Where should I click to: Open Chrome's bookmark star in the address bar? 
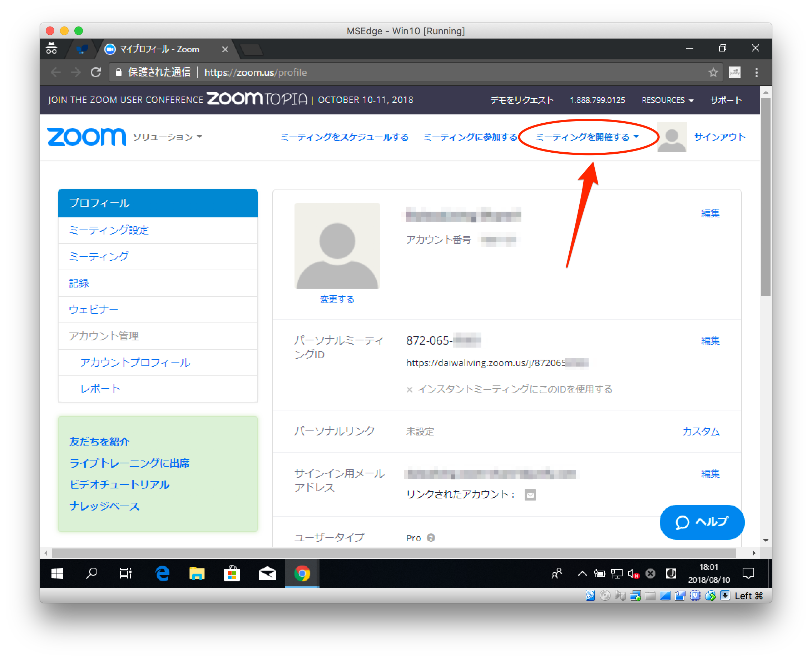[x=713, y=72]
